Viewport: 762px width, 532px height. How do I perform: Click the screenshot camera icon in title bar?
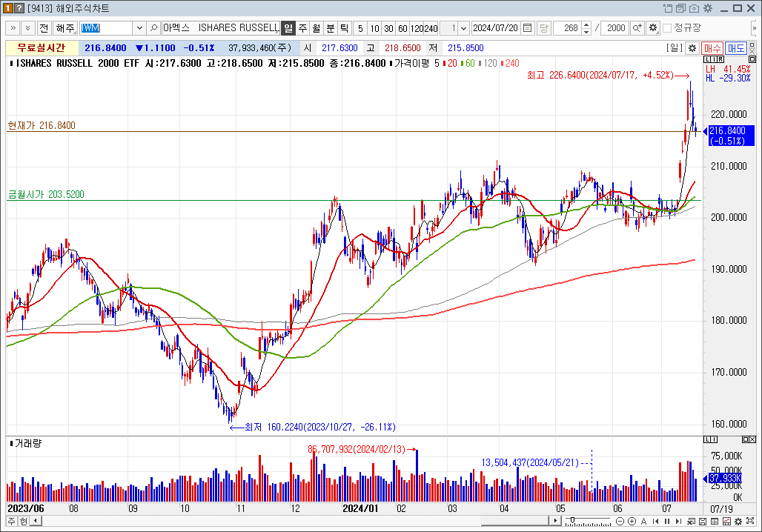pyautogui.click(x=694, y=8)
